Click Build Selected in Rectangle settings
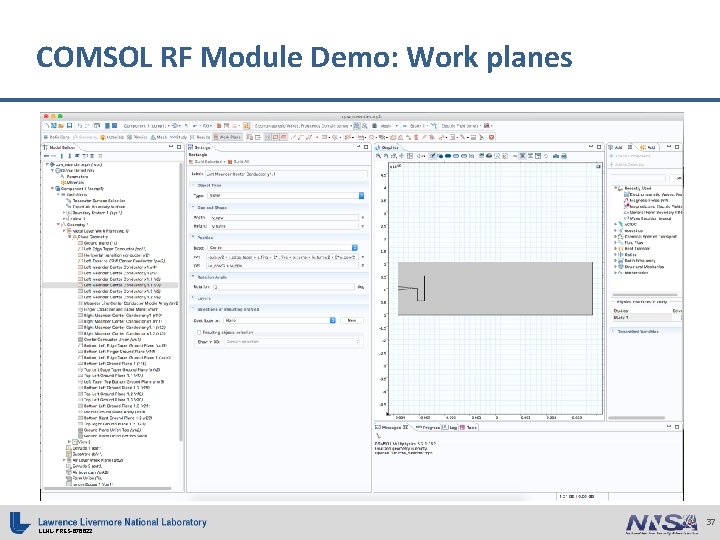720x540 pixels. (206, 162)
